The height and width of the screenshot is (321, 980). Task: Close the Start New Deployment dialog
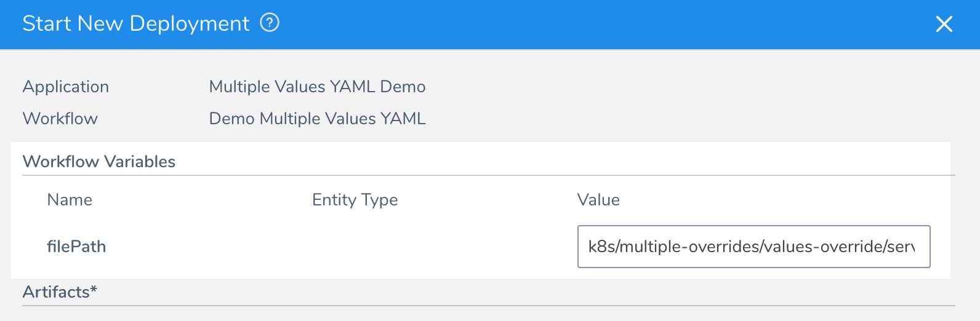coord(944,24)
